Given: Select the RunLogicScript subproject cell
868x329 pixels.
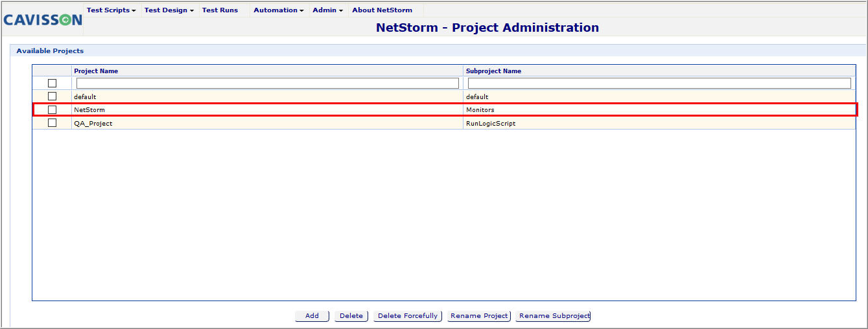Looking at the screenshot, I should (491, 123).
